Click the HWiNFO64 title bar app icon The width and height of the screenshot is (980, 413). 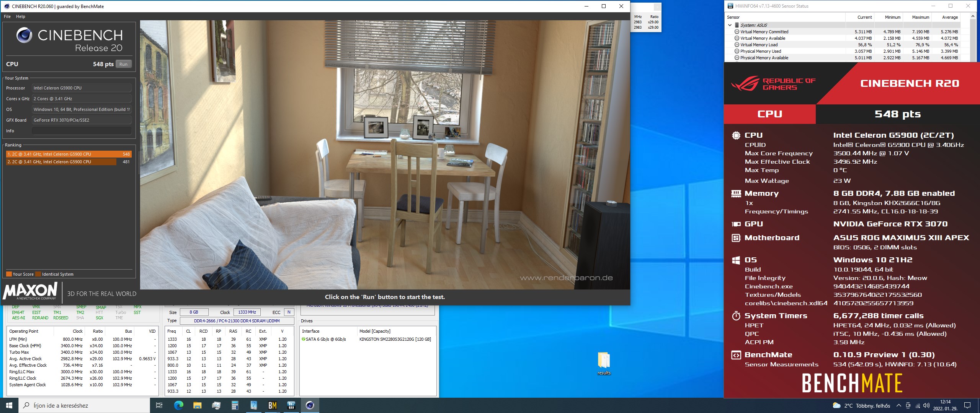tap(730, 6)
